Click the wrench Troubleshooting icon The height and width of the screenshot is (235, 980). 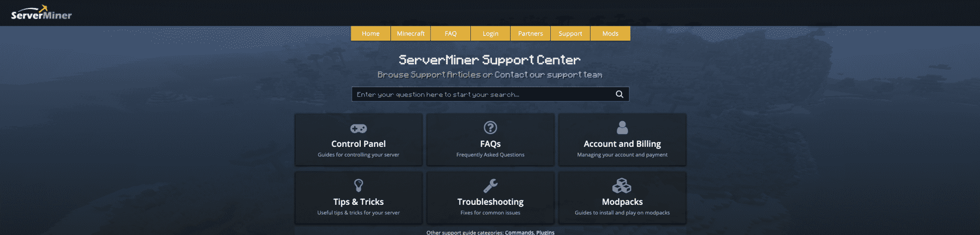click(x=490, y=185)
